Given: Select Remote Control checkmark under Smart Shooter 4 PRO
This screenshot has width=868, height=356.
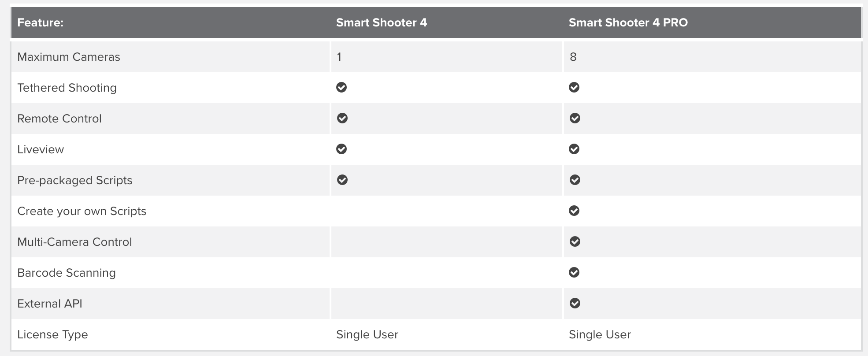Looking at the screenshot, I should pos(575,118).
